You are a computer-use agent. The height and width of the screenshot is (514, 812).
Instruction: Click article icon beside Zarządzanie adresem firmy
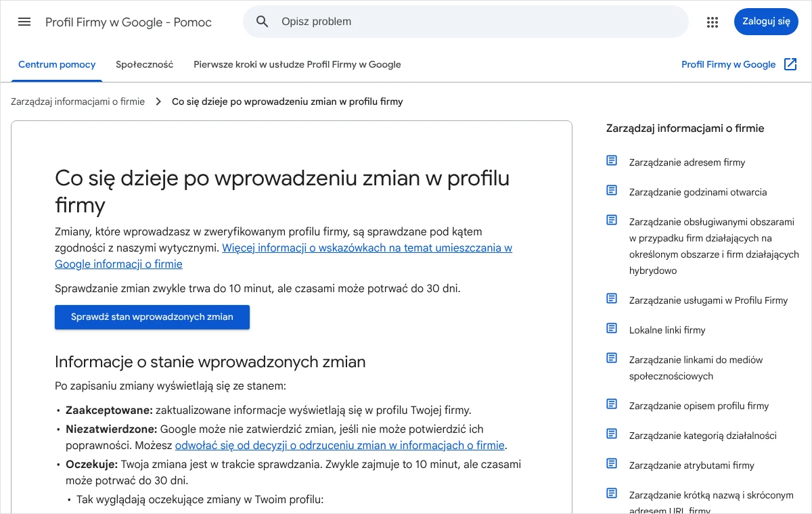point(612,161)
